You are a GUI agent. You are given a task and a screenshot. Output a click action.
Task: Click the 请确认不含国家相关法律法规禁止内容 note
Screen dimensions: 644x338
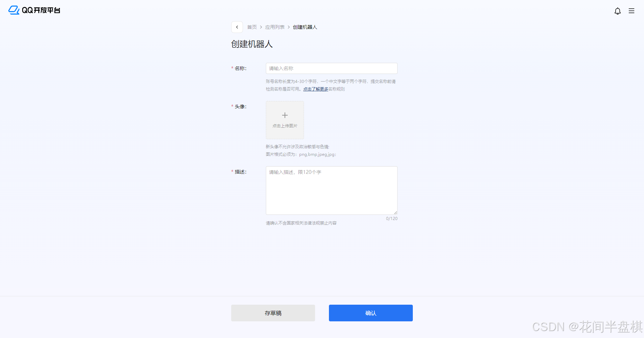pyautogui.click(x=301, y=223)
